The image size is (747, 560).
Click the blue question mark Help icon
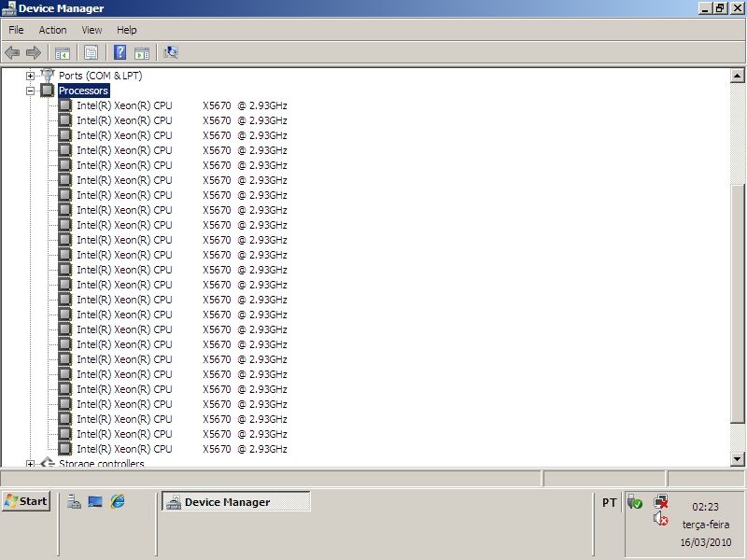click(x=120, y=52)
